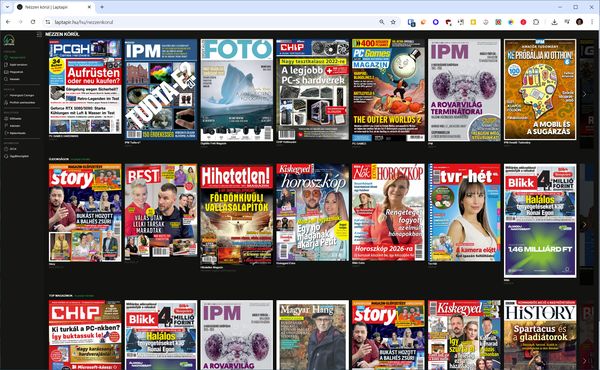Click the yellow square extension icon
The width and height of the screenshot is (600, 370).
[473, 22]
